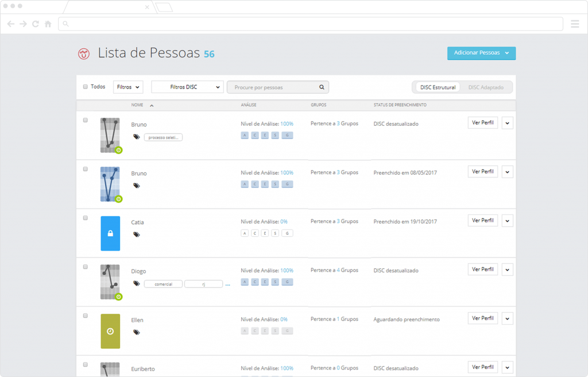The height and width of the screenshot is (377, 588).
Task: Switch to the DISC Adaptado tab
Action: (x=486, y=87)
